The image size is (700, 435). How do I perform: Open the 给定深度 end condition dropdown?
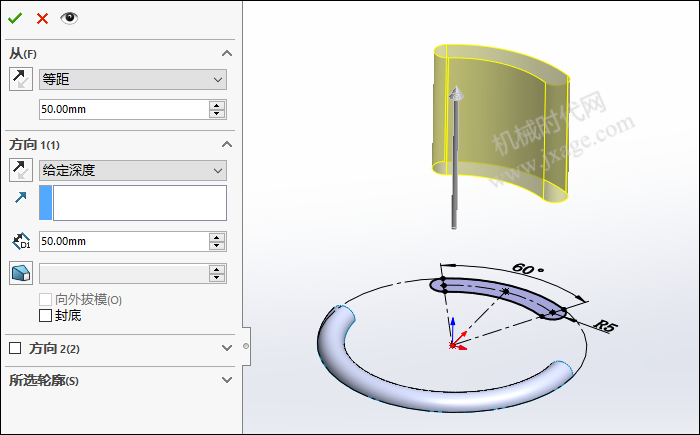click(133, 170)
